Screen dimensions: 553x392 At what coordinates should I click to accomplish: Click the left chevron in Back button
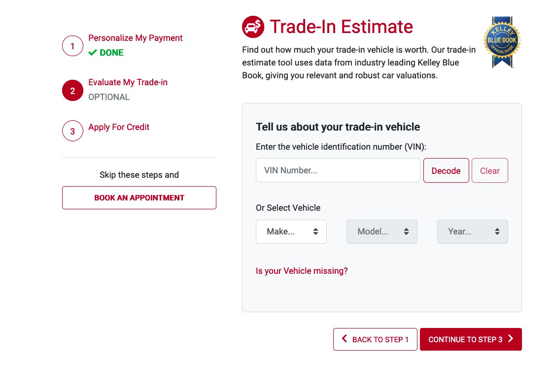click(344, 338)
